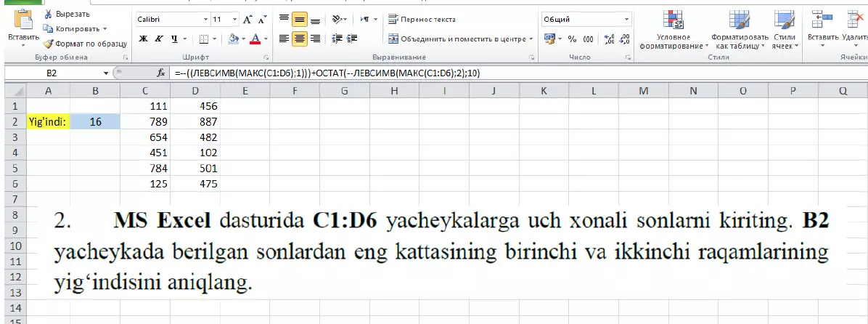868x324 pixels.
Task: Expand underline style dropdown arrow
Action: point(185,39)
